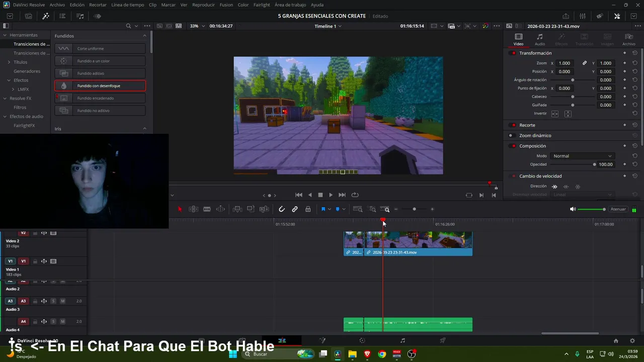
Task: Toggle viewer Loop playback
Action: 355,195
